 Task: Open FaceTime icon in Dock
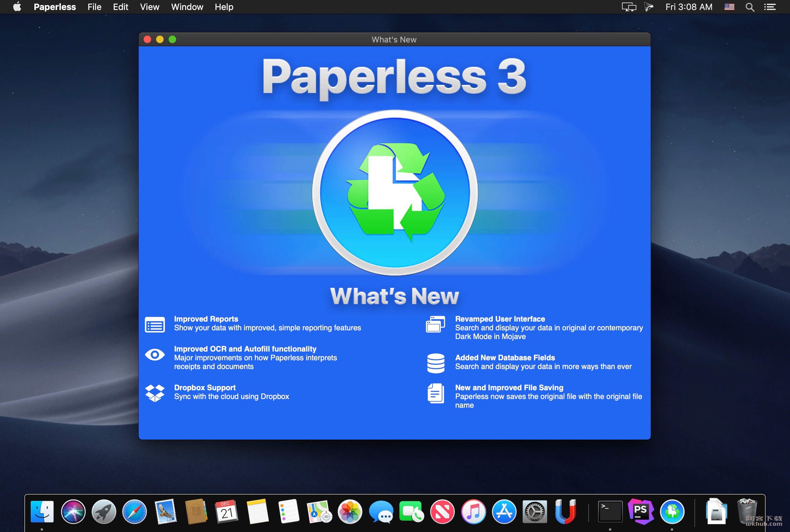pos(412,511)
